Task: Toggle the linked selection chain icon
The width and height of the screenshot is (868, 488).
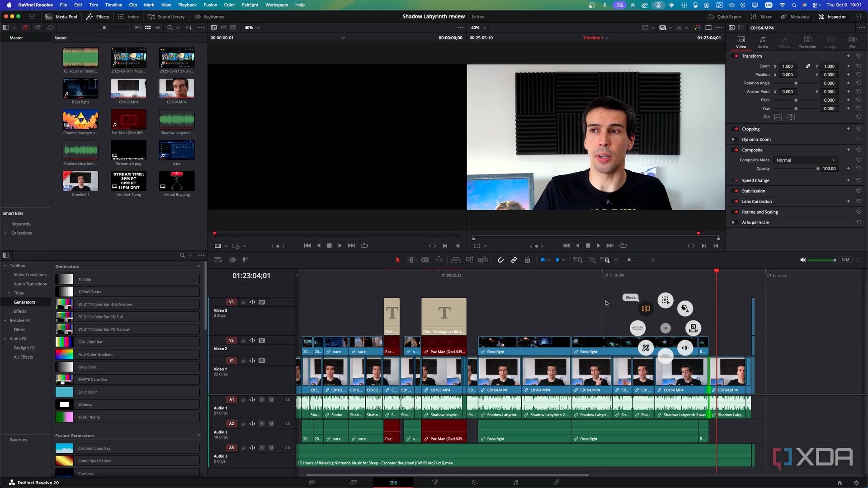Action: point(514,260)
